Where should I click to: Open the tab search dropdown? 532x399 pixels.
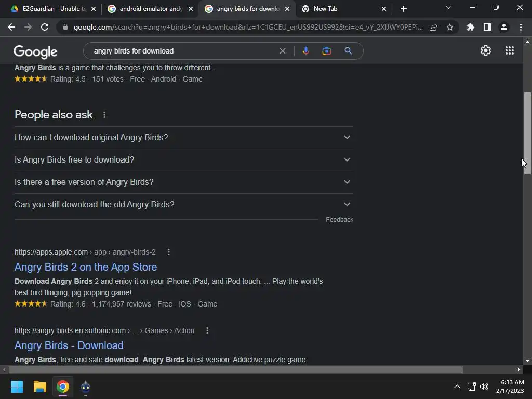tap(448, 7)
